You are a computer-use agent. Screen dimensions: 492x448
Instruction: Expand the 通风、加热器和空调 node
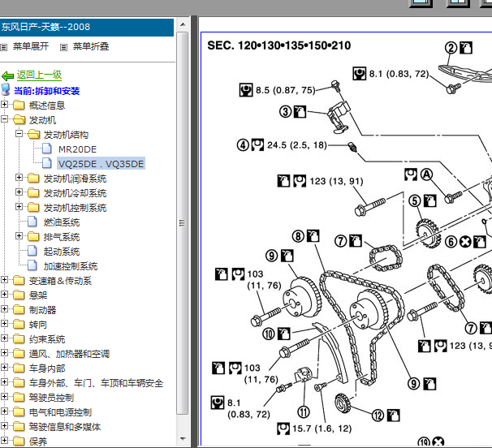[x=4, y=352]
